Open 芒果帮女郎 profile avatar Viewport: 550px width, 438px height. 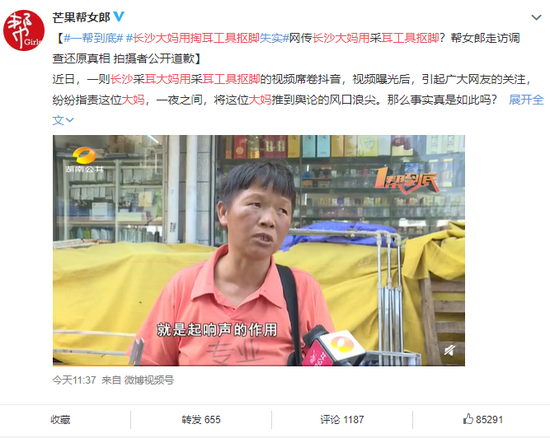(x=24, y=31)
